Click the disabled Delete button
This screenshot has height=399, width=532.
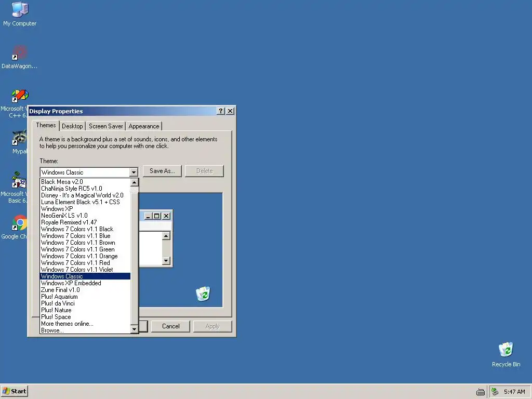pos(204,171)
